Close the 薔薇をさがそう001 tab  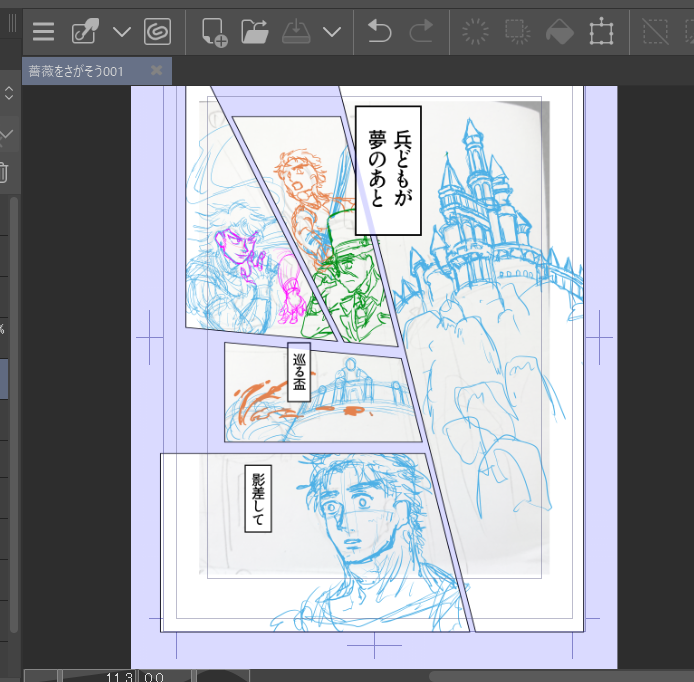click(156, 70)
